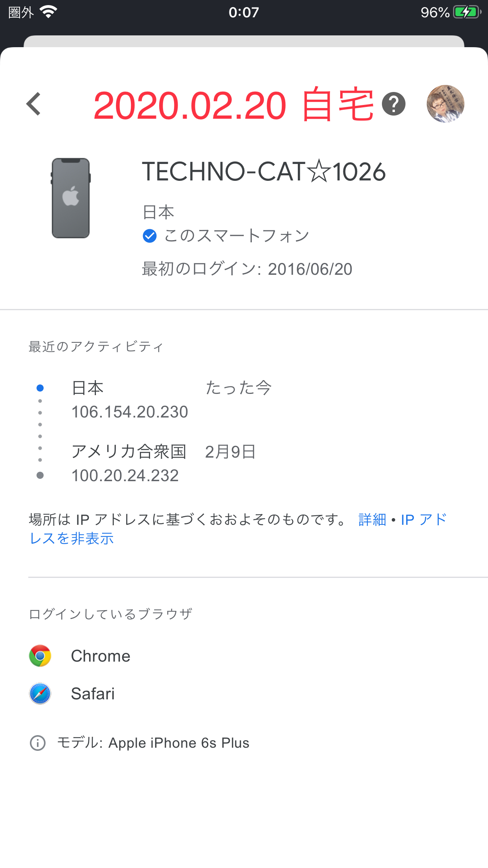The height and width of the screenshot is (868, 488).
Task: Tap the model info circle icon
Action: tap(38, 743)
